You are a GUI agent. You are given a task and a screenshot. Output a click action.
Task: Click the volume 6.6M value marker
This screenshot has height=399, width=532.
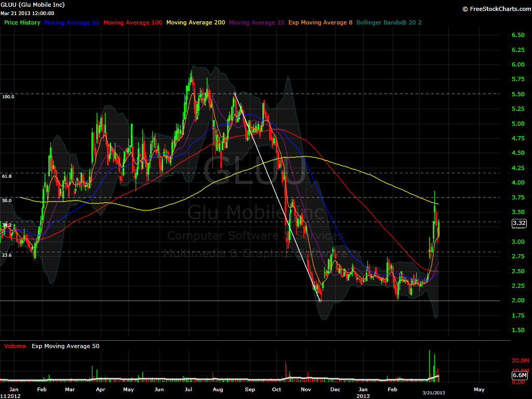coord(520,375)
